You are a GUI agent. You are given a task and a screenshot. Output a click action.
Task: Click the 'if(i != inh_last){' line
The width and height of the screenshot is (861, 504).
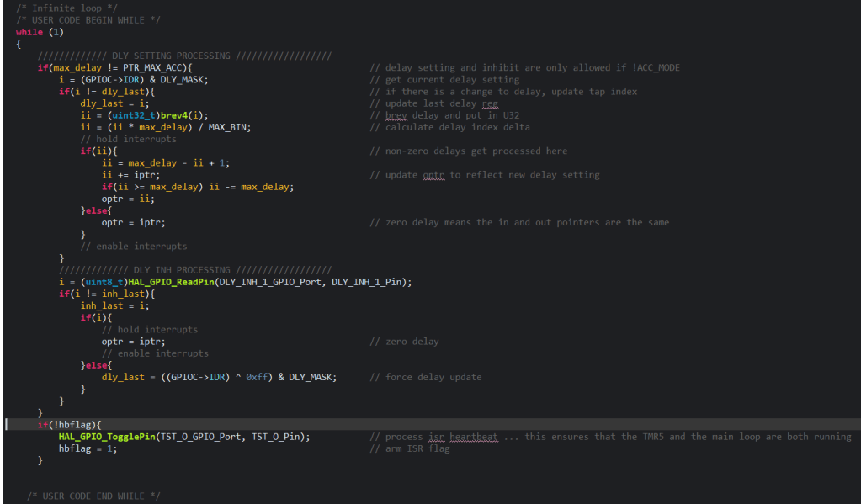107,294
